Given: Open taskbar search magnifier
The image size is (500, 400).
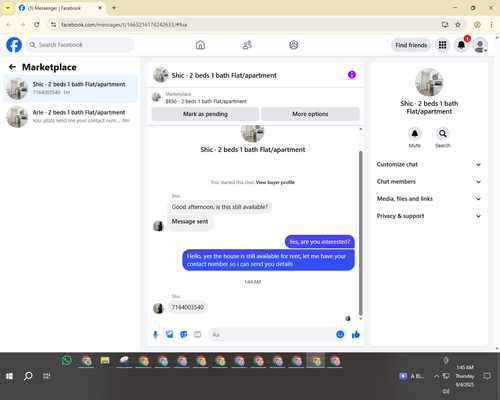Looking at the screenshot, I should [28, 376].
